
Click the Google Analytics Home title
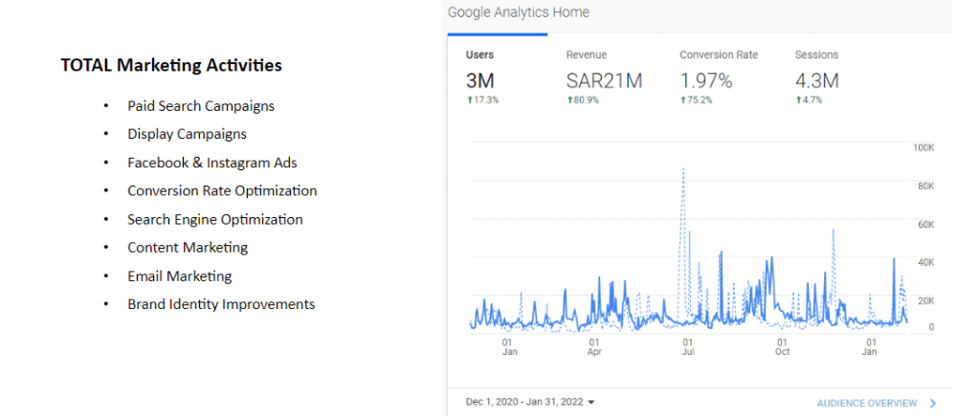pyautogui.click(x=519, y=12)
